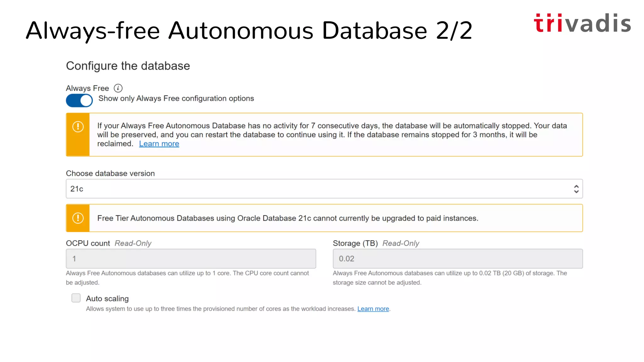Click 'Always-free Autonomous Database 2/2' slide title

click(x=249, y=30)
